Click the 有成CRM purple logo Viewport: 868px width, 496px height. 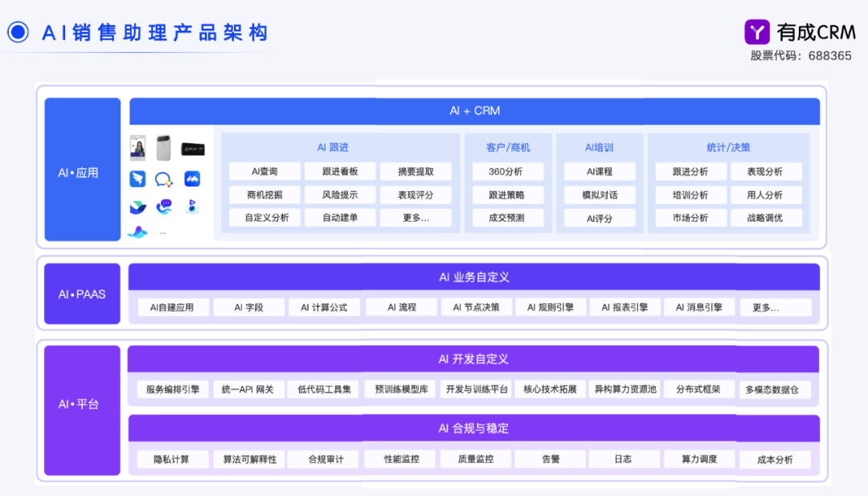pyautogui.click(x=757, y=32)
